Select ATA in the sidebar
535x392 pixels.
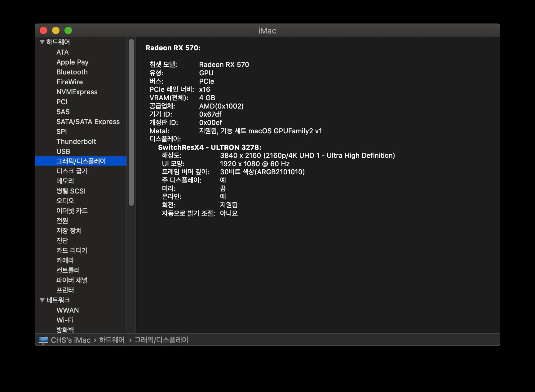63,52
